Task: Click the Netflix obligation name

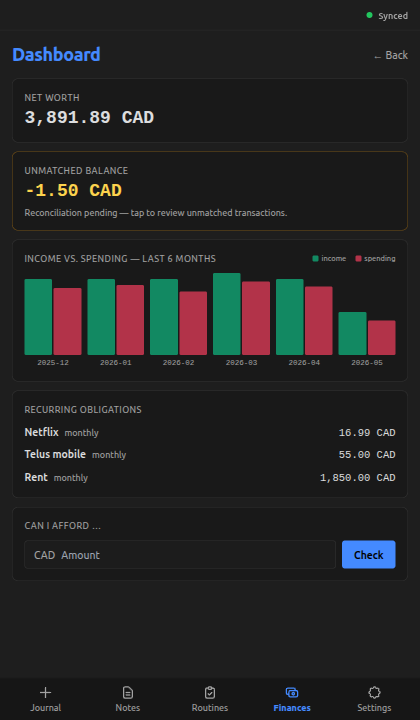Action: pos(41,432)
